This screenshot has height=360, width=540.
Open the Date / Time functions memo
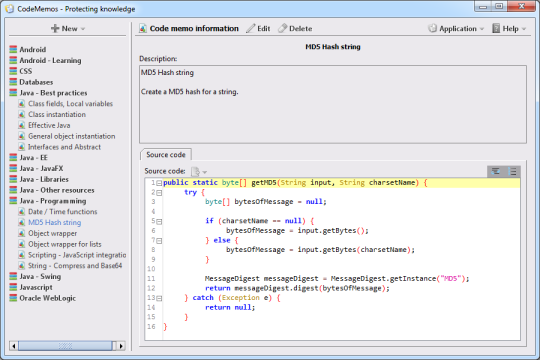click(63, 212)
